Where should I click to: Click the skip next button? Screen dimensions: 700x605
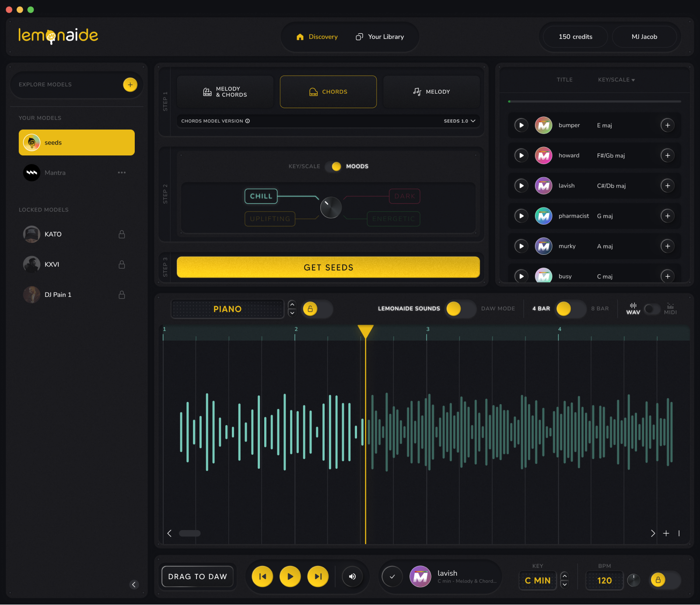tap(318, 577)
